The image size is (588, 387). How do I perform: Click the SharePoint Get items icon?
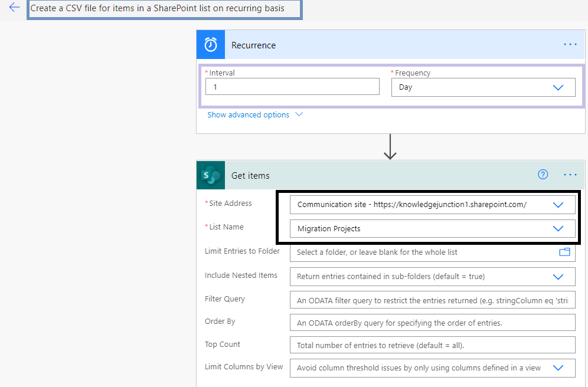(211, 175)
